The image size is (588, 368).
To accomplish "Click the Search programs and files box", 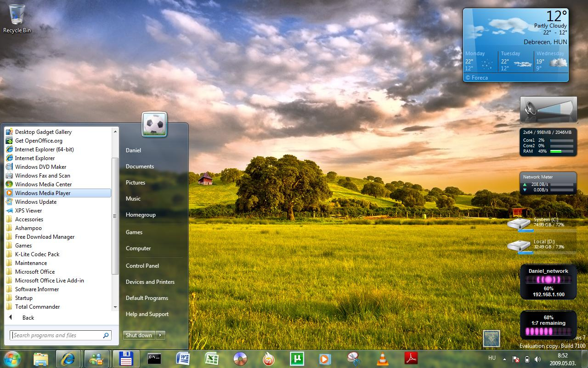I will [x=61, y=335].
